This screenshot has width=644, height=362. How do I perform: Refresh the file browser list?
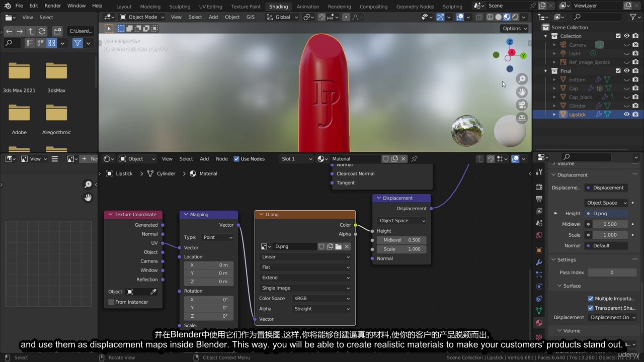coord(42,31)
